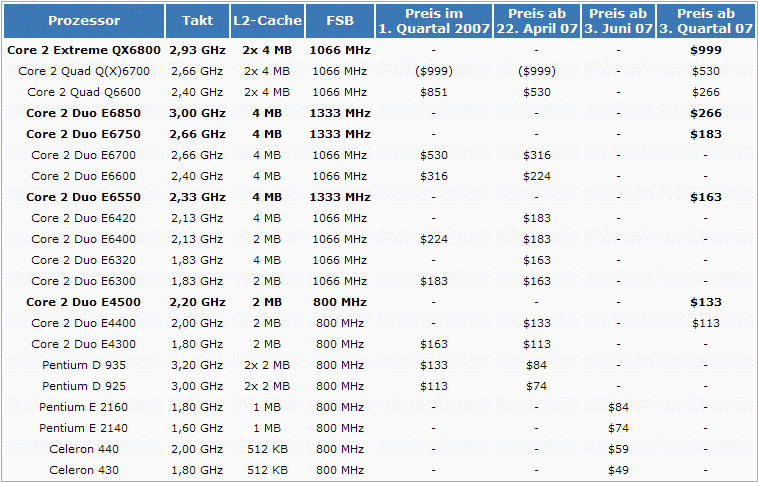Select the Core 2 Duo E6850 cell
758x482 pixels.
point(84,113)
